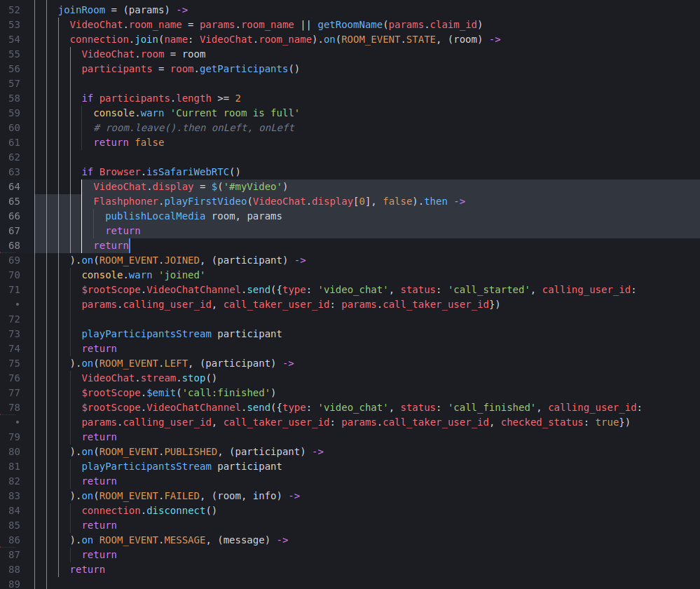
Task: Click the commented-out room.leave() line
Action: tap(194, 128)
